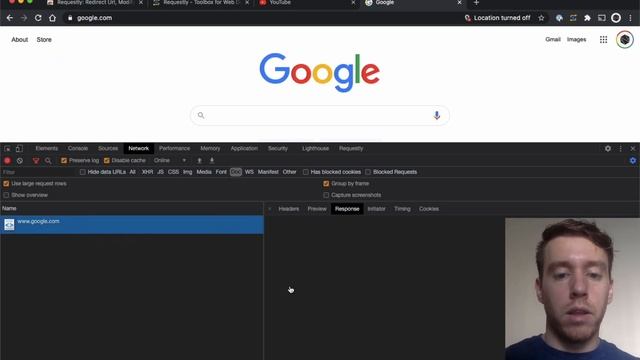Stop recording network log (red dot)
This screenshot has height=360, width=640.
coord(7,160)
